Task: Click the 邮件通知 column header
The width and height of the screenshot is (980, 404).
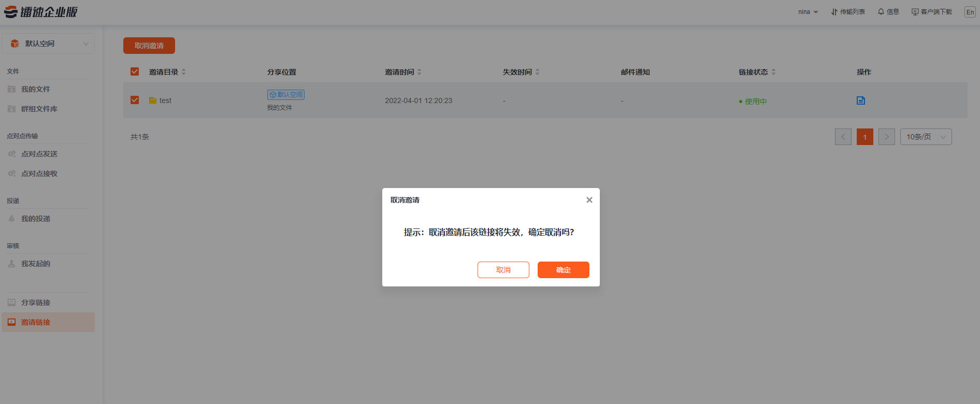Action: pos(636,72)
